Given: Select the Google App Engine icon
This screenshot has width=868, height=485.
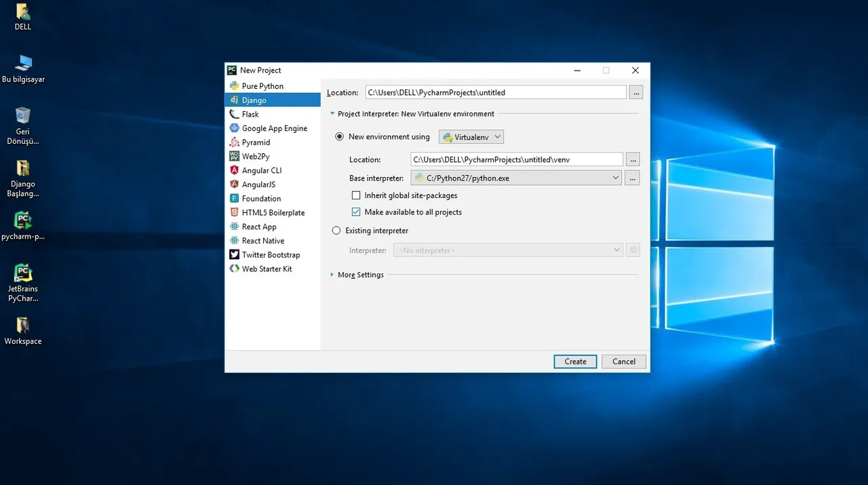Looking at the screenshot, I should click(x=234, y=128).
